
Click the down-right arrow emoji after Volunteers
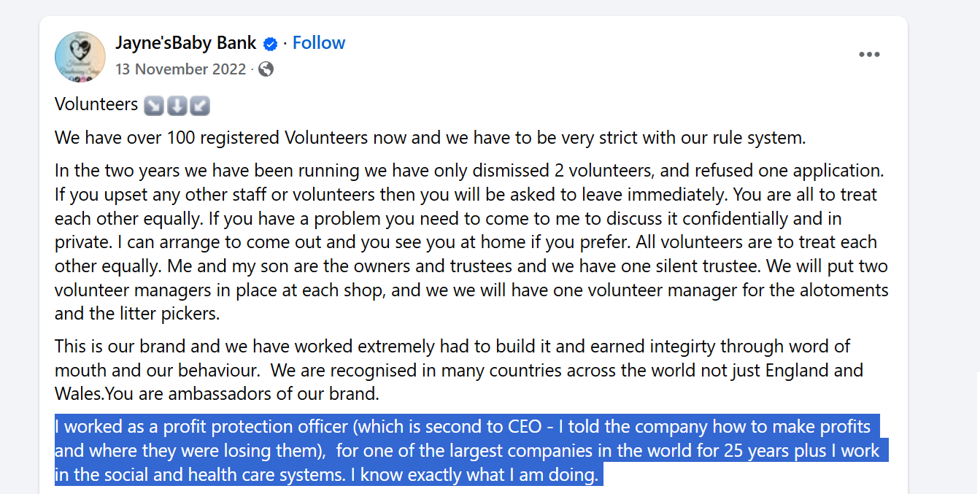[154, 105]
